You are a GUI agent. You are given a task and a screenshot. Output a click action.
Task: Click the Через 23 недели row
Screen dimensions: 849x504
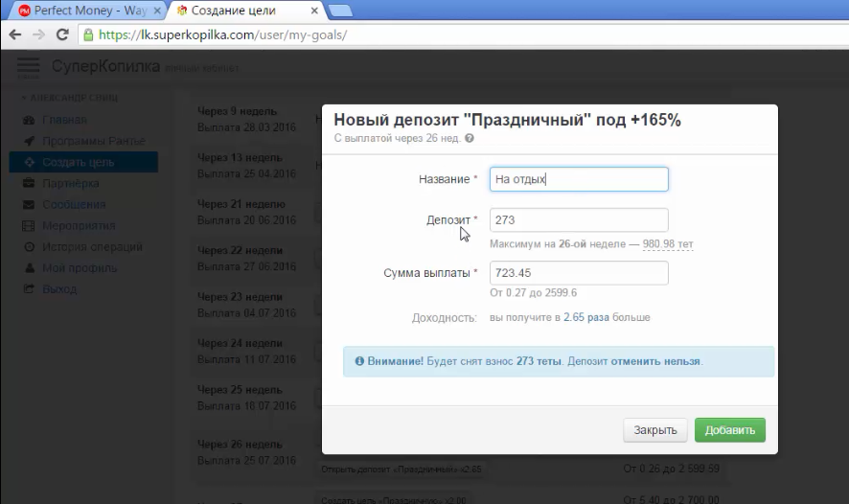pyautogui.click(x=246, y=305)
